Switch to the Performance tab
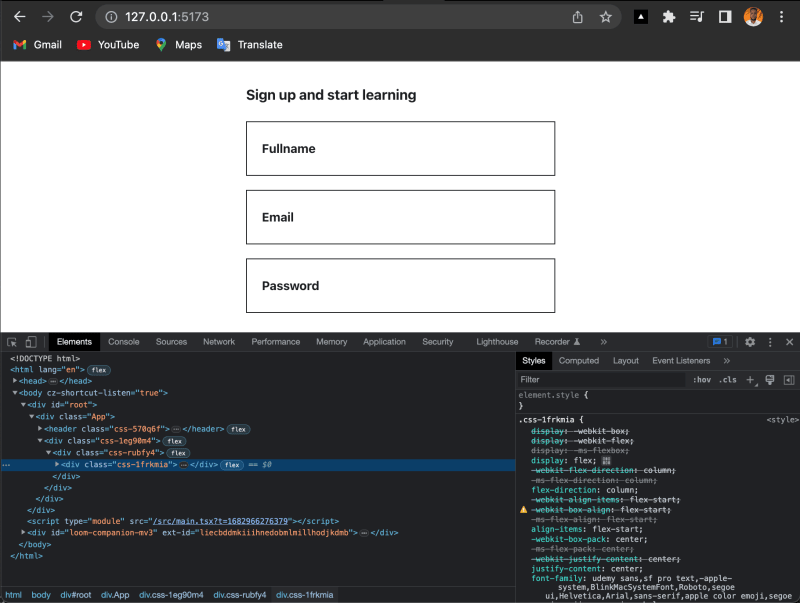The height and width of the screenshot is (603, 800). point(276,342)
